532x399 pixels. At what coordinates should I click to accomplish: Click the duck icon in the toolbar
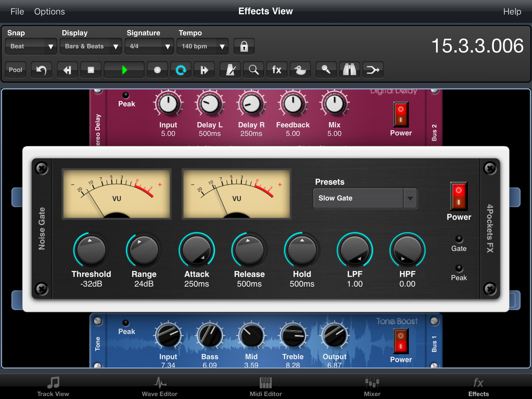[x=300, y=70]
